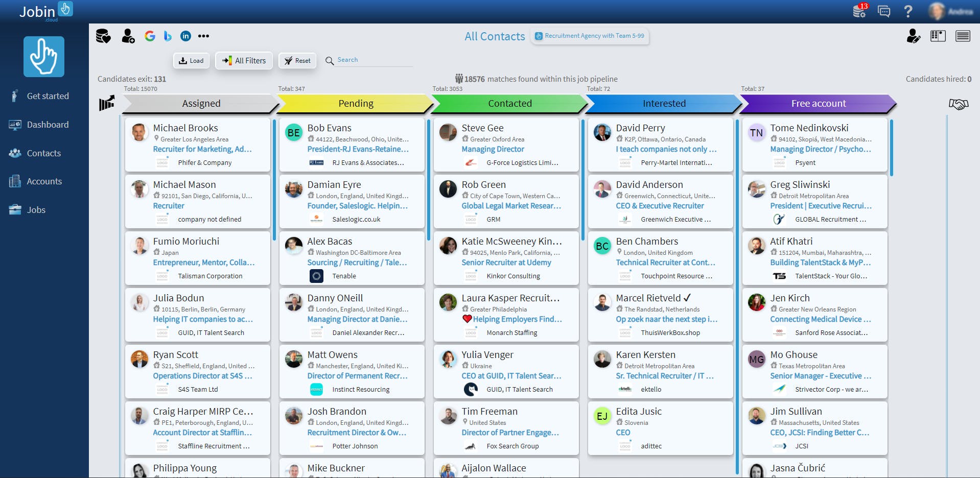Click the handshake hired icon
This screenshot has width=980, height=478.
959,104
